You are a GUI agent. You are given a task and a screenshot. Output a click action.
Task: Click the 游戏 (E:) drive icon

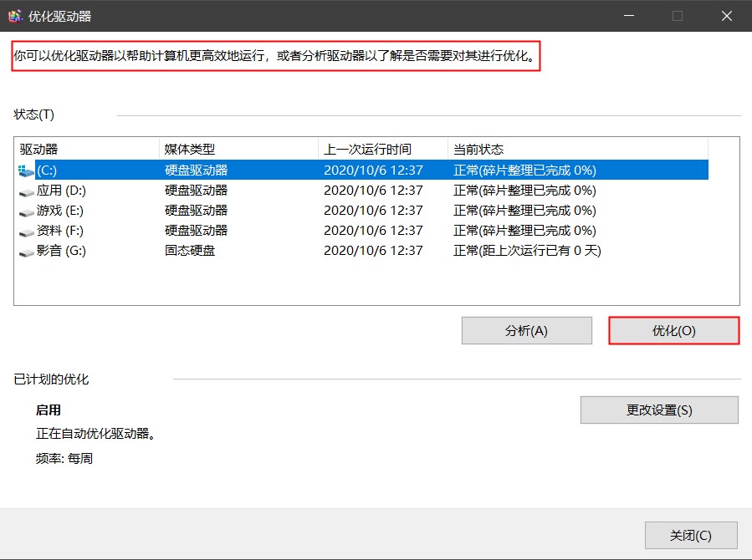click(x=28, y=211)
